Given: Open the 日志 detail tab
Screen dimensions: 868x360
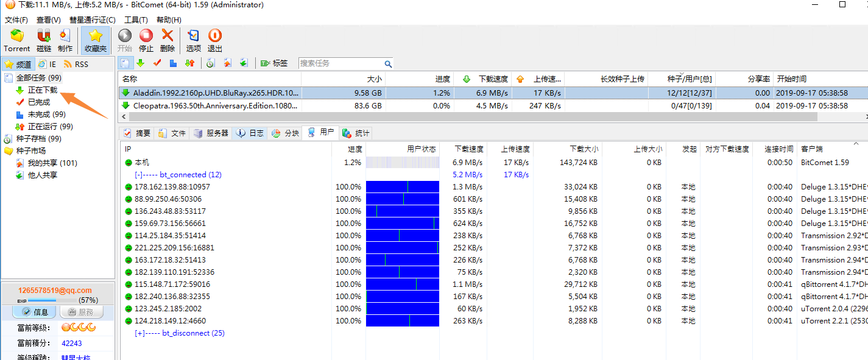Looking at the screenshot, I should point(250,133).
